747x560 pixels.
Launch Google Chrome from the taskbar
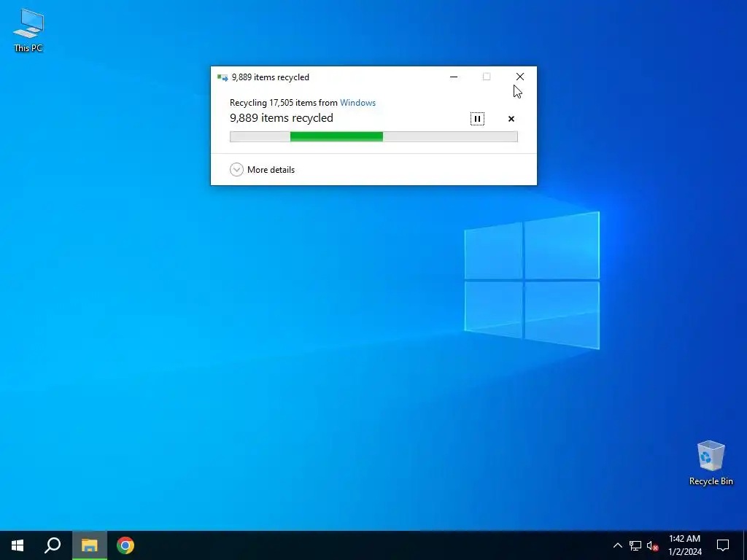point(125,545)
